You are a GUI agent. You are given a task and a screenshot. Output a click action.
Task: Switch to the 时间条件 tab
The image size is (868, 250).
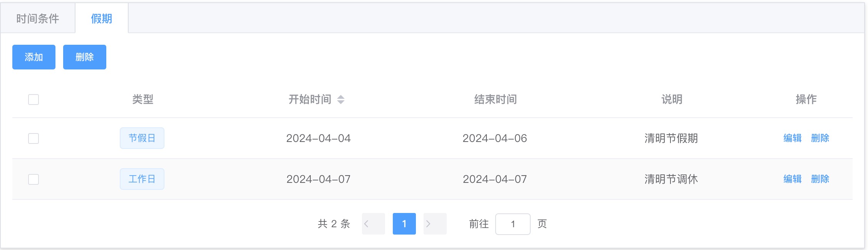click(38, 18)
